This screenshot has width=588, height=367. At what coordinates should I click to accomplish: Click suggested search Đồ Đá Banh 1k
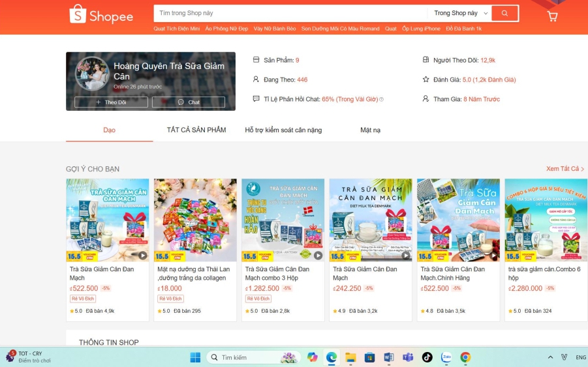[x=463, y=29]
